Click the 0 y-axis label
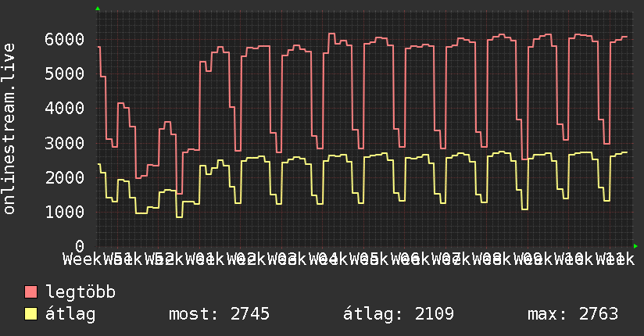644x336 pixels. pos(80,246)
